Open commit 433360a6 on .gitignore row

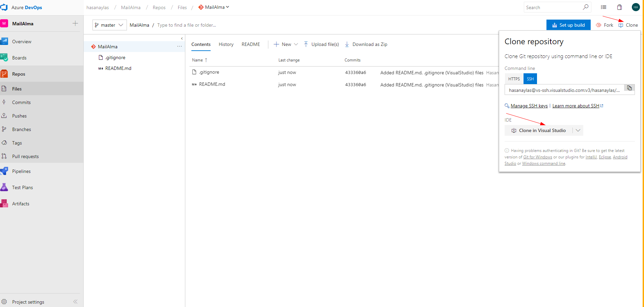(355, 72)
